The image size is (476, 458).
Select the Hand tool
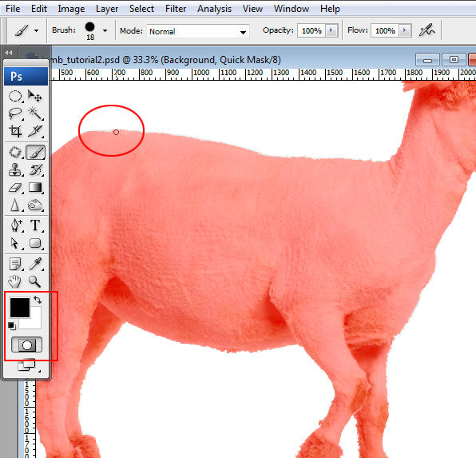pos(15,281)
